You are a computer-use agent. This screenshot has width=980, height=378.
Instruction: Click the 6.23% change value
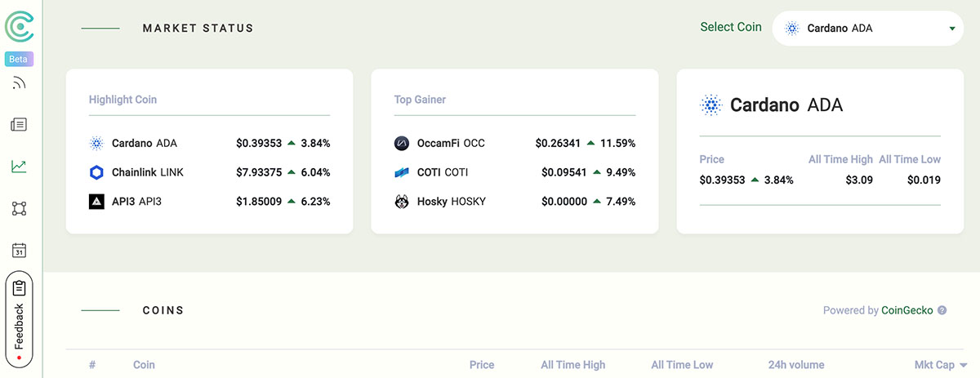click(x=315, y=201)
